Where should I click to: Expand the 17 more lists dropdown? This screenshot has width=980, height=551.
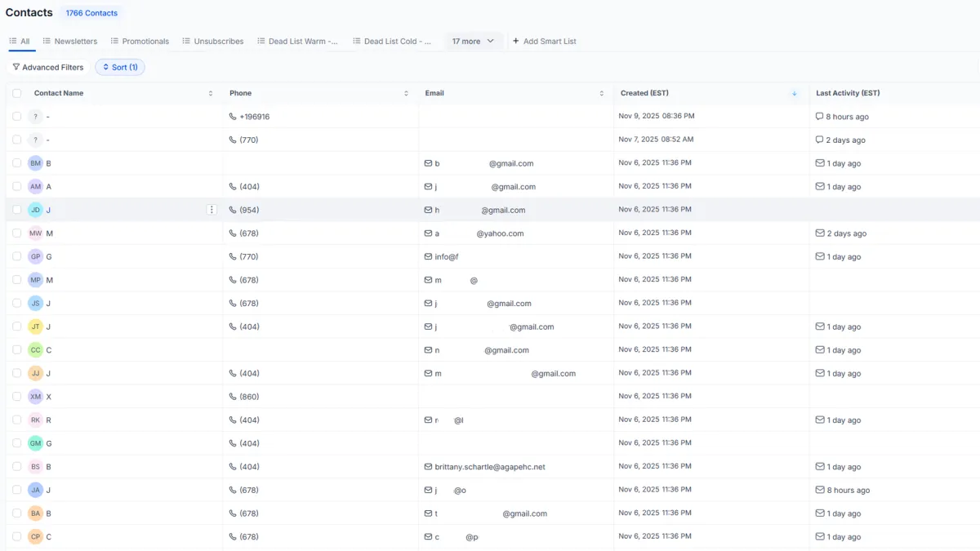click(x=474, y=41)
